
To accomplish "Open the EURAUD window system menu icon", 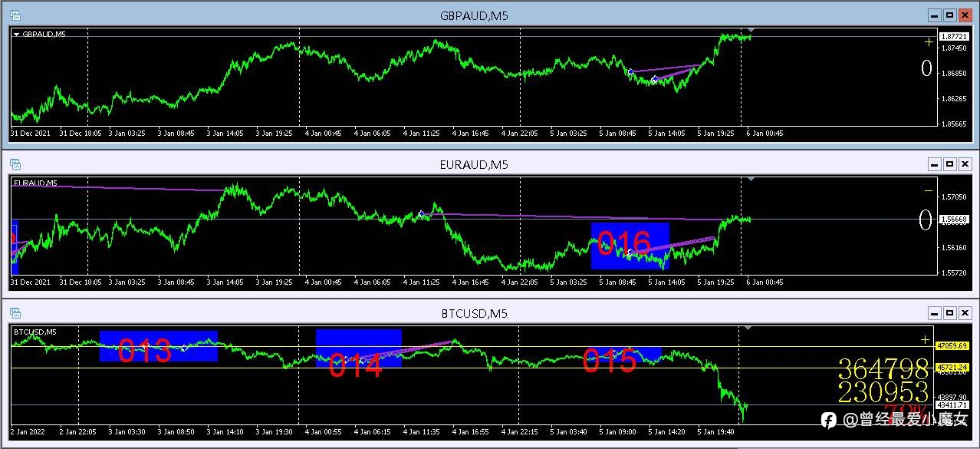I will click(15, 164).
